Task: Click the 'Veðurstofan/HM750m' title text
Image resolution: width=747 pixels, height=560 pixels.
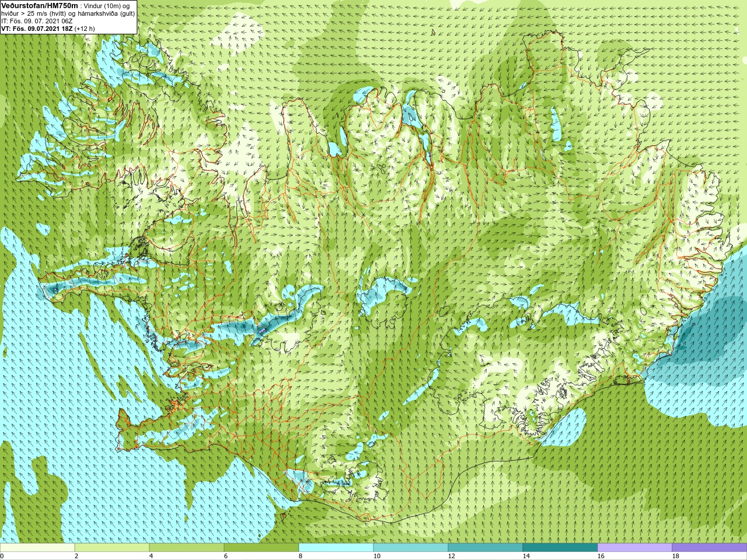Action: 40,6
